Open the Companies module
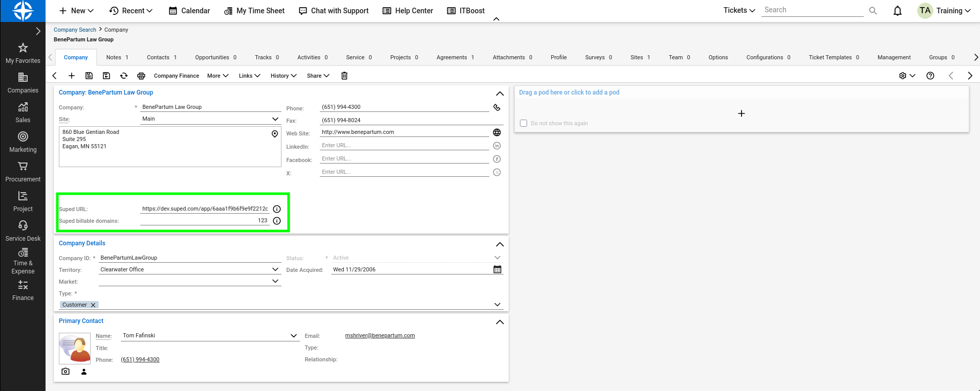This screenshot has width=980, height=391. pyautogui.click(x=23, y=83)
